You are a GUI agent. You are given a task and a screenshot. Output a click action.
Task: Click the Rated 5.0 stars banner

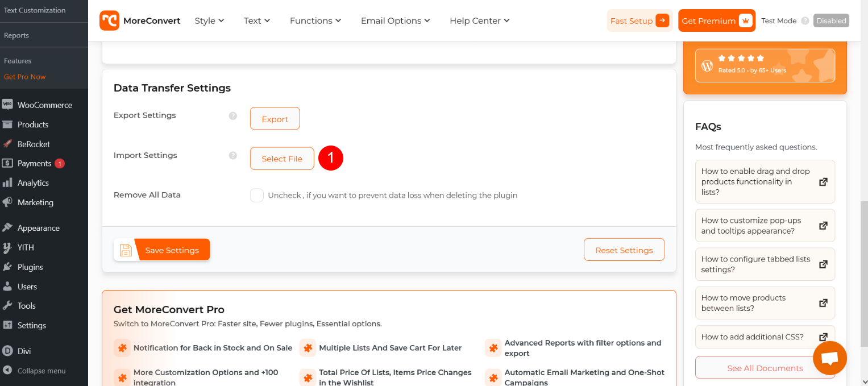(765, 65)
